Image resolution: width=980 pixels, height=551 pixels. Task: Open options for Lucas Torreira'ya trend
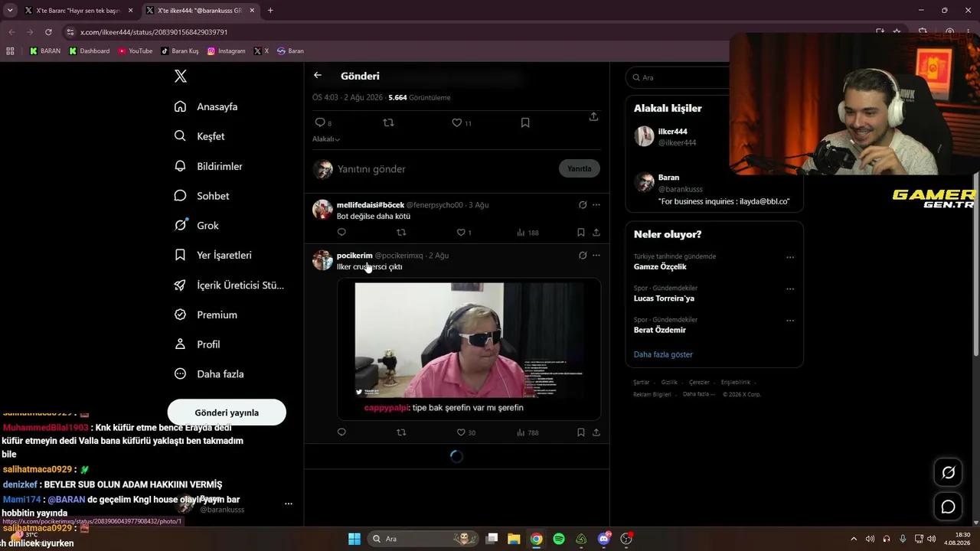(x=790, y=289)
